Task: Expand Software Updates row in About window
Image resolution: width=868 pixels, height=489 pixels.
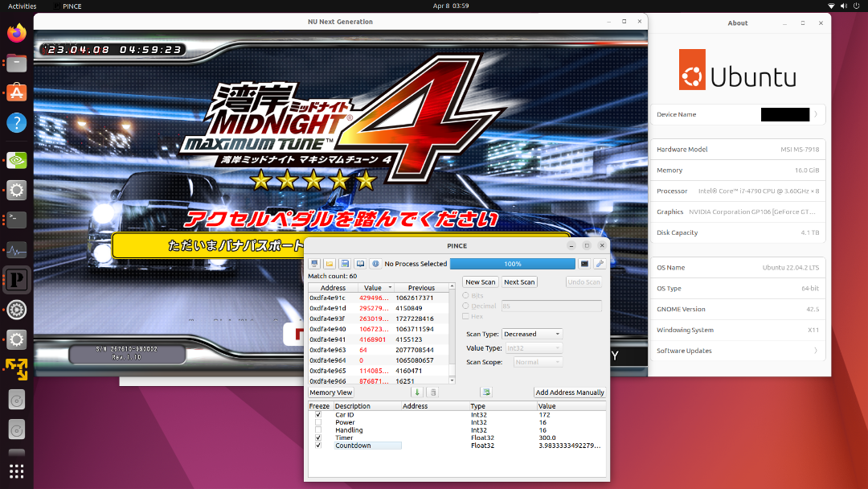Action: click(737, 351)
